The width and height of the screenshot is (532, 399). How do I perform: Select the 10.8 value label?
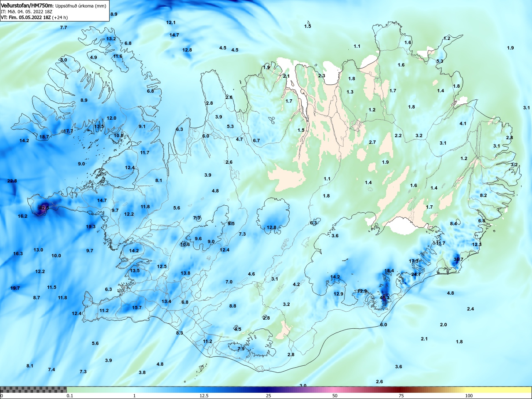(118, 135)
